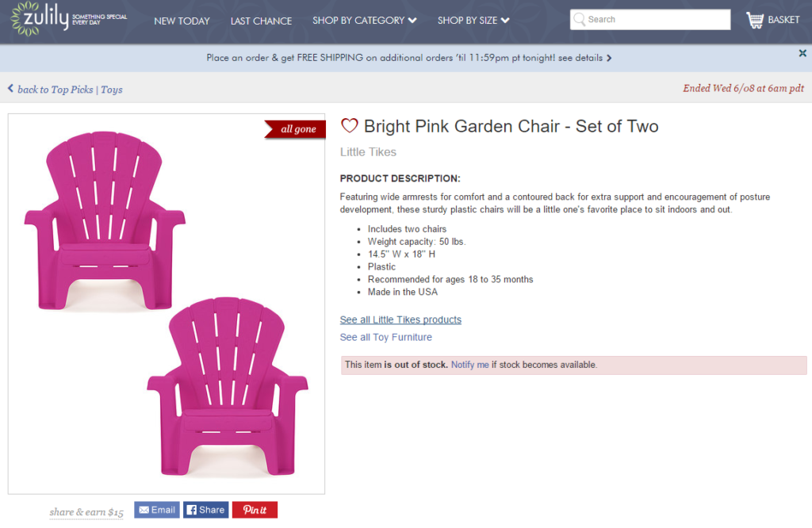This screenshot has height=528, width=812.
Task: Go to the New Today section
Action: 182,21
